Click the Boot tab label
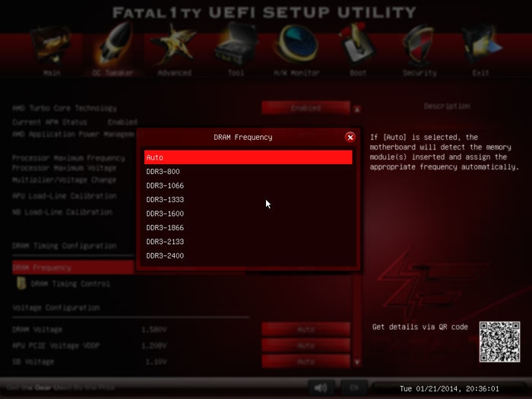The image size is (532, 399). pos(358,73)
